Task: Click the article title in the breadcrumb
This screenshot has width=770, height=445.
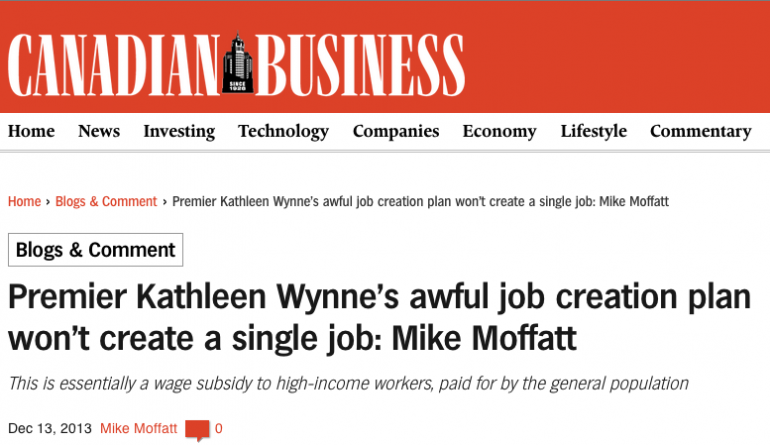Action: click(x=420, y=201)
